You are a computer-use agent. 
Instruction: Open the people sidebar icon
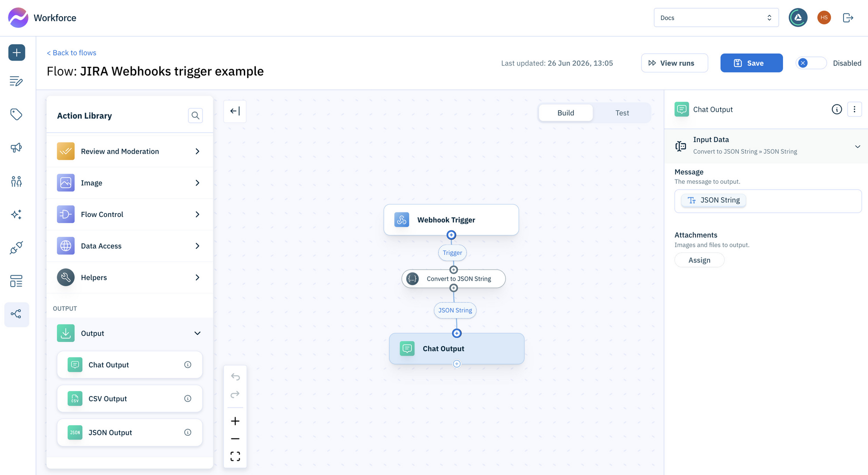pos(16,181)
